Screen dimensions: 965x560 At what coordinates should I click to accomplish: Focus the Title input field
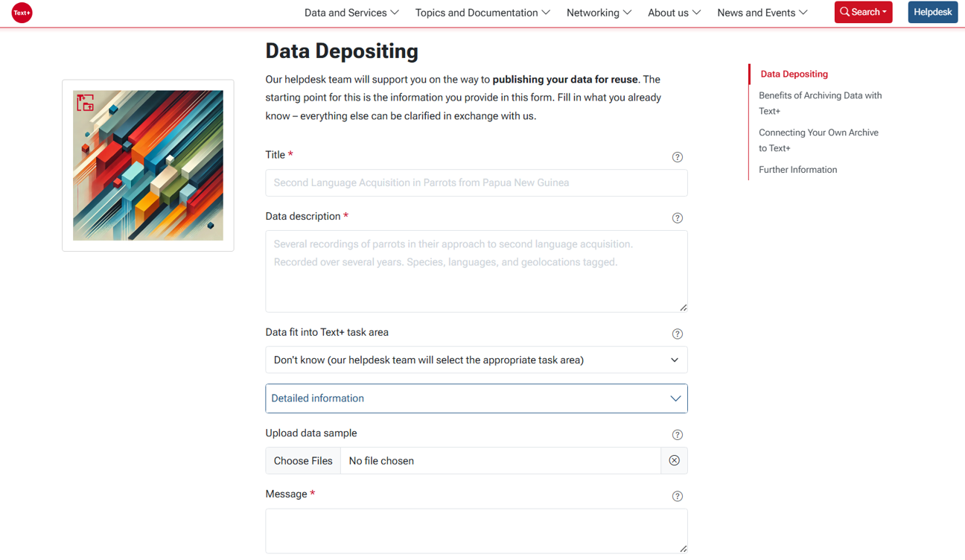point(477,182)
